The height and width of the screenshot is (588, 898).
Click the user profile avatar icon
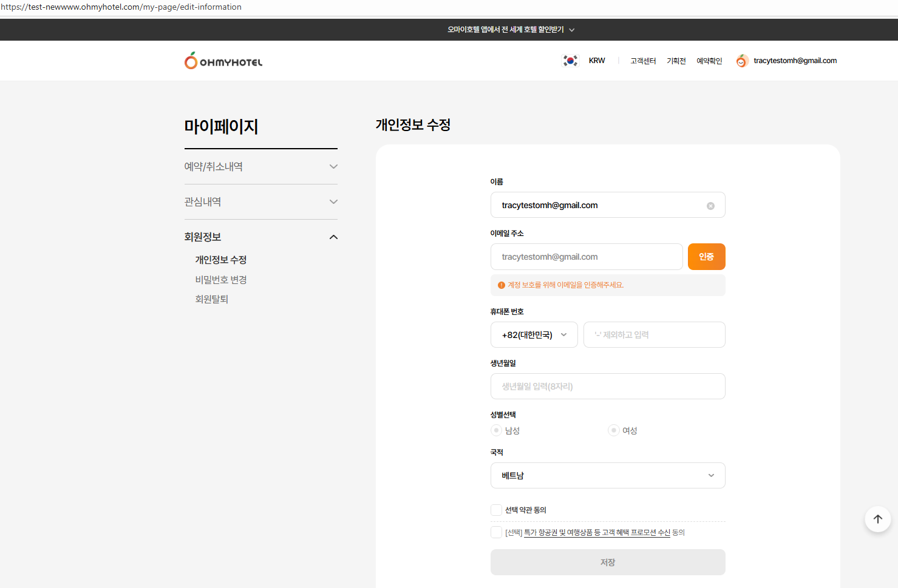tap(741, 61)
